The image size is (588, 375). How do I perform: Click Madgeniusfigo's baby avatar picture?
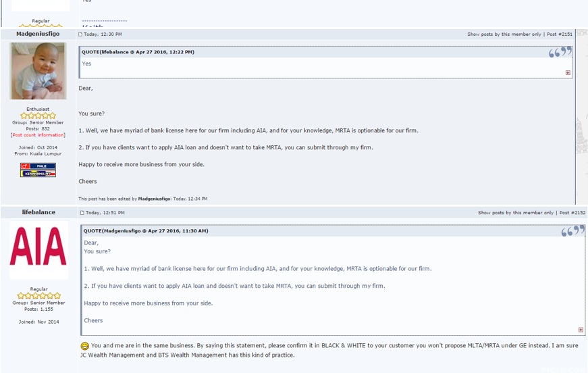point(38,71)
